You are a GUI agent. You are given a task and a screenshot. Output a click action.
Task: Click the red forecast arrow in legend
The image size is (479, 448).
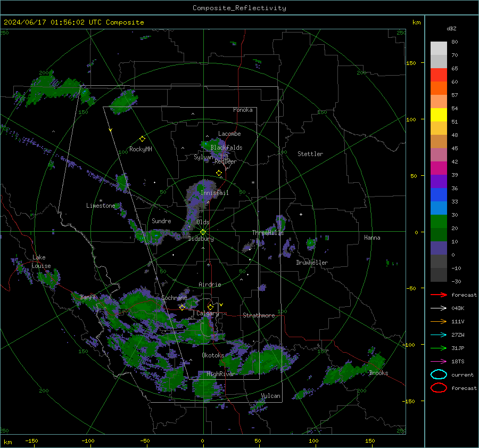pos(439,295)
